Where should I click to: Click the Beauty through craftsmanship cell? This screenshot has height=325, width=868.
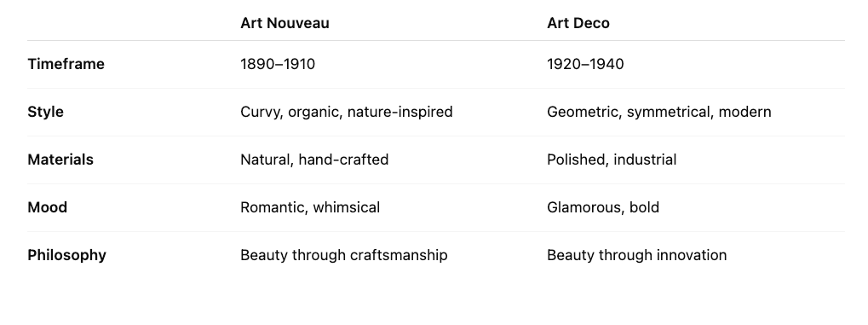click(344, 256)
